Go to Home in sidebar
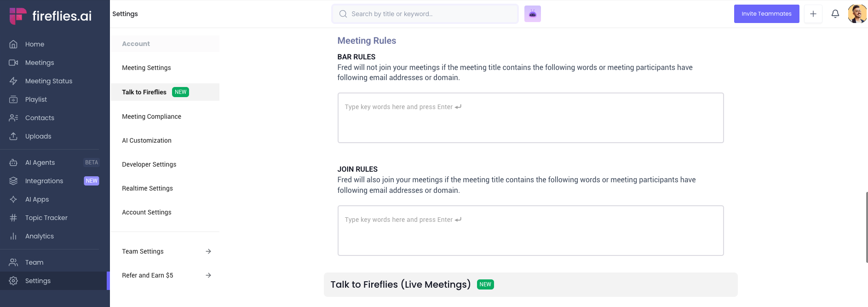The image size is (868, 307). [34, 44]
